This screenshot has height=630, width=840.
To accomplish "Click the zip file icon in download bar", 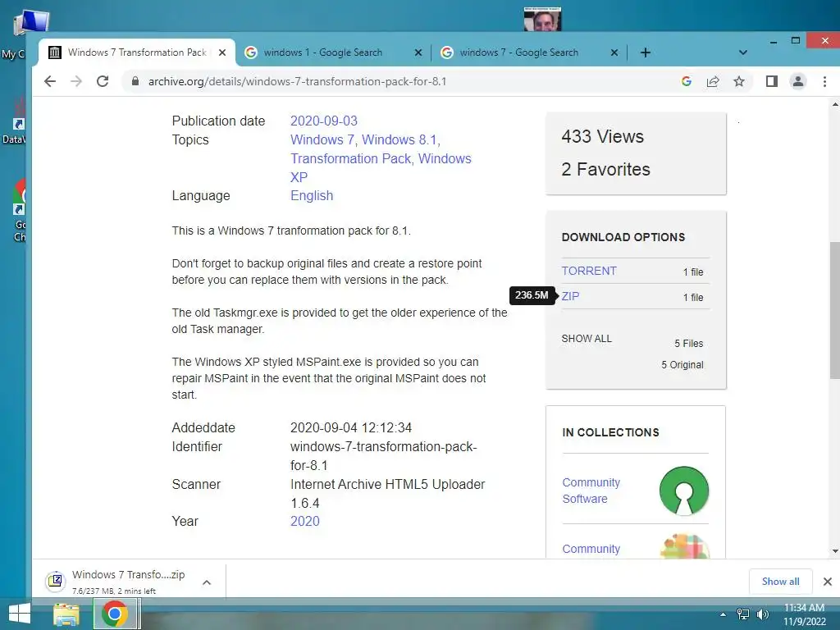I will [55, 581].
